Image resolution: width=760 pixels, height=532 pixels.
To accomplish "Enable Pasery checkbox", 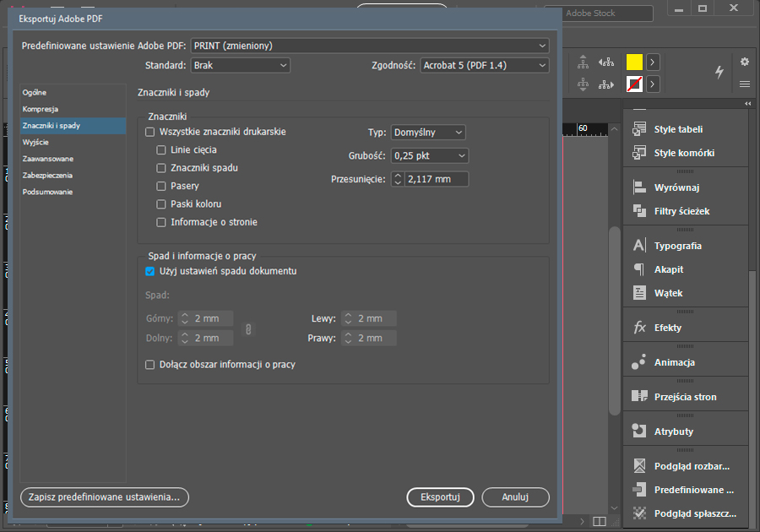I will click(161, 186).
